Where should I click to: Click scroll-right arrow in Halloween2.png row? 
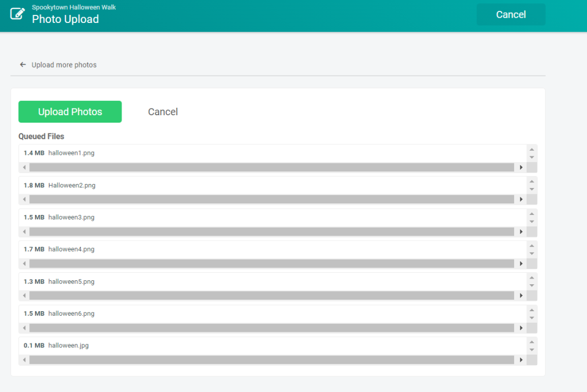tap(521, 199)
